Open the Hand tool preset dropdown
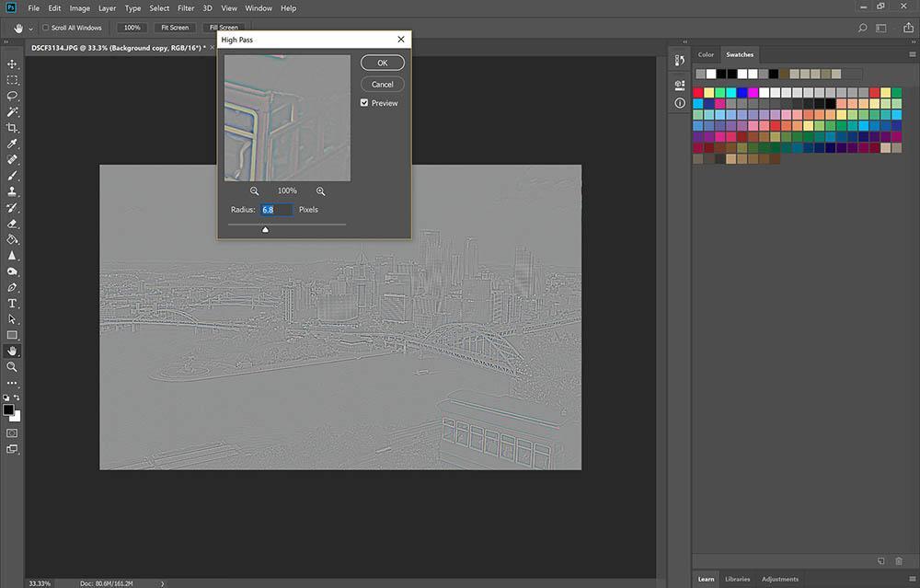Image resolution: width=920 pixels, height=588 pixels. pyautogui.click(x=31, y=29)
